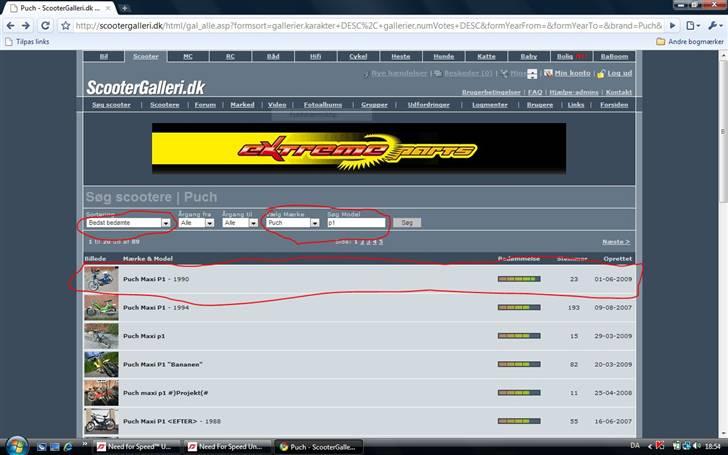Reload the page with refresh icon
This screenshot has height=455, width=728.
click(45, 26)
